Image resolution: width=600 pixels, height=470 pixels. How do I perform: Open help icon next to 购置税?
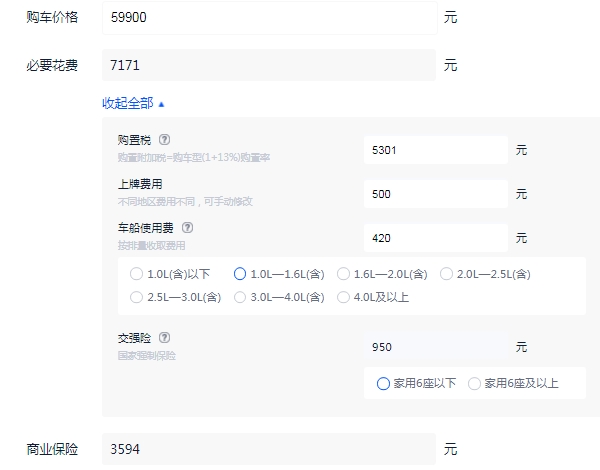coord(165,140)
